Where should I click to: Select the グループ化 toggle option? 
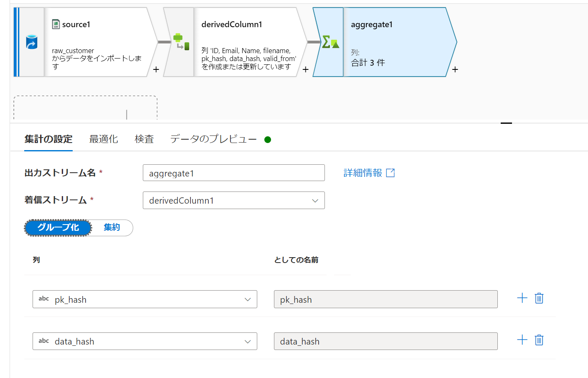click(58, 227)
